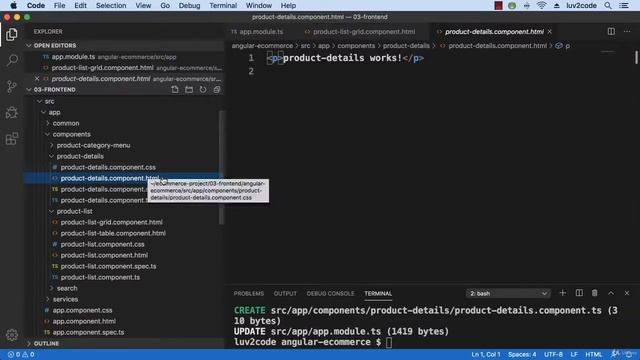Open product-list-table.component.html in tree
The height and width of the screenshot is (360, 640).
[x=113, y=233]
